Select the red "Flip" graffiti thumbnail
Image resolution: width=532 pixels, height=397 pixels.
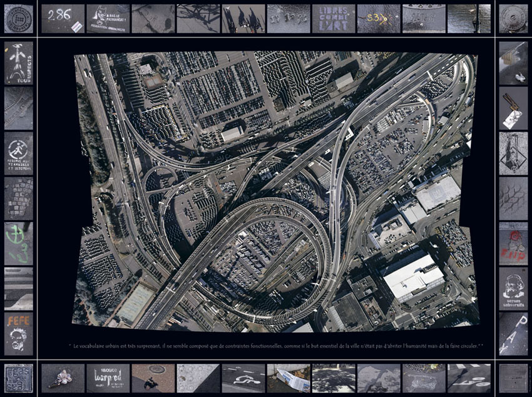point(513,243)
